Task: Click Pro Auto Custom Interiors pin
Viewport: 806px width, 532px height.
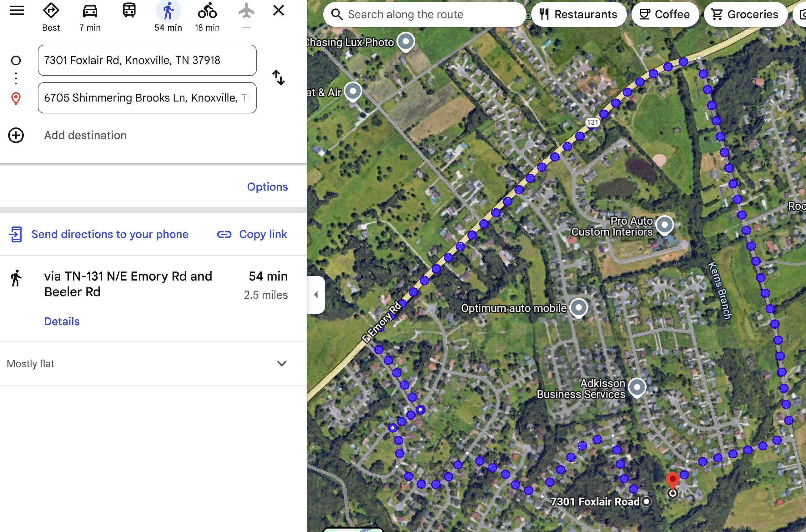Action: coord(664,225)
